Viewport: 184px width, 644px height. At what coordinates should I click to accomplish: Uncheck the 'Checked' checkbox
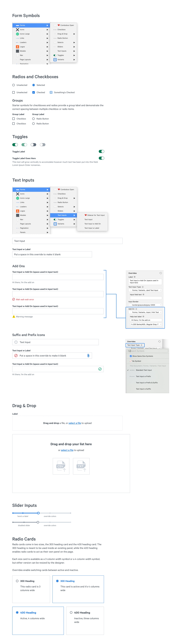[x=34, y=93]
